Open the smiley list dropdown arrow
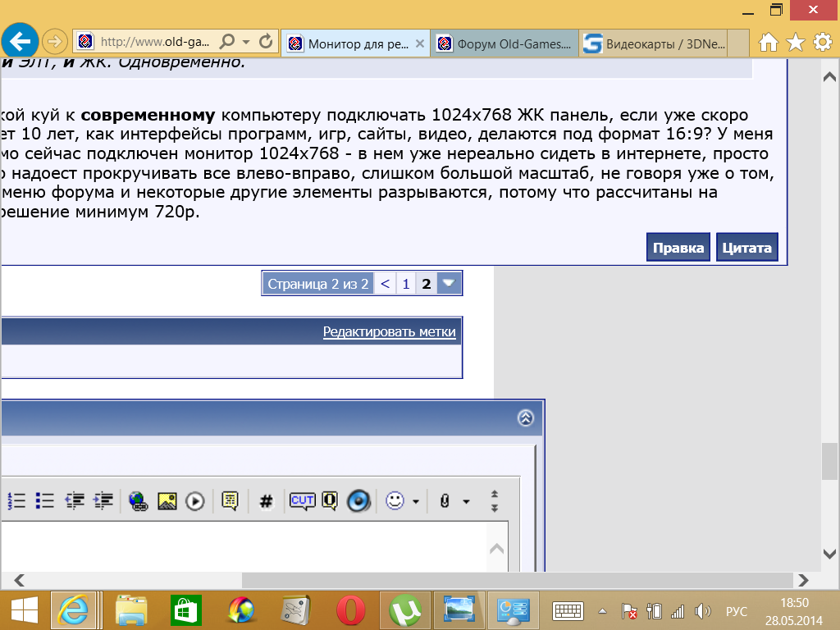The height and width of the screenshot is (630, 840). coord(415,502)
